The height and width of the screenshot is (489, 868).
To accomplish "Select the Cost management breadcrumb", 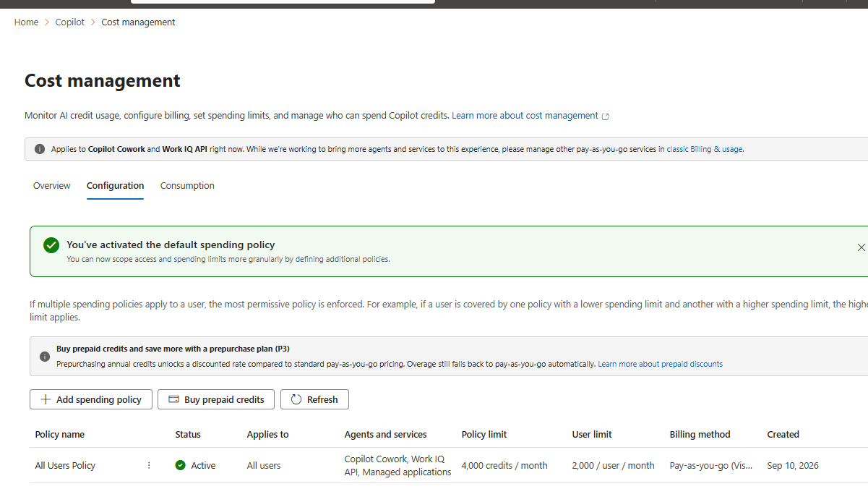I will pyautogui.click(x=138, y=22).
